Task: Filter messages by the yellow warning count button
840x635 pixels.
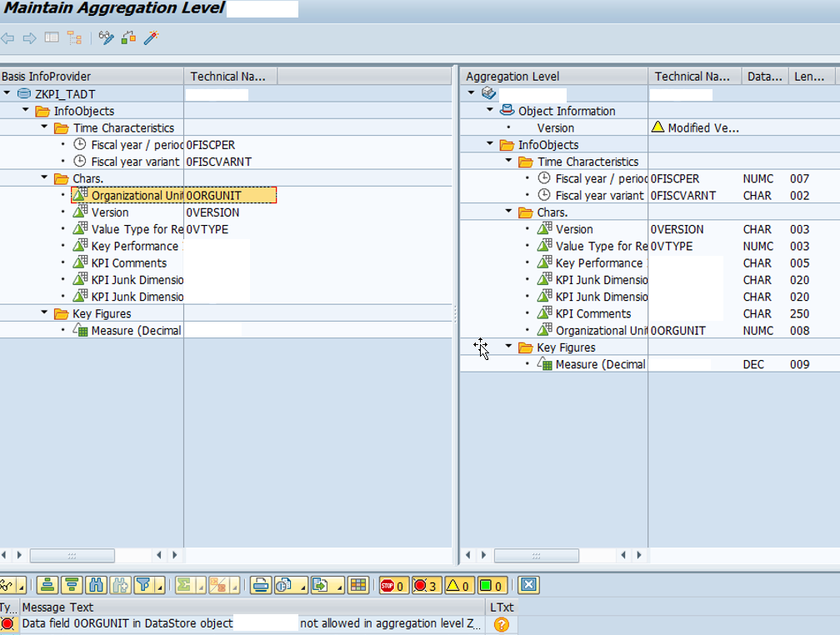Action: (x=459, y=586)
